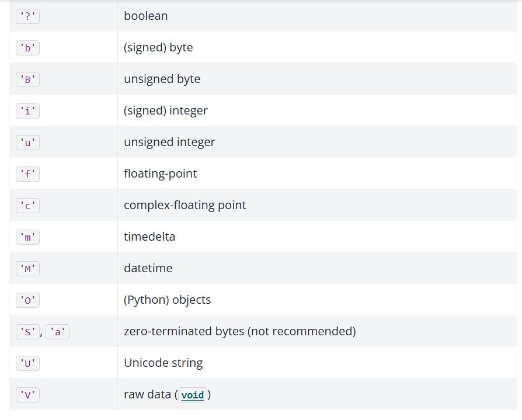The image size is (522, 420).
Task: Click the 'a' code next to 'S'
Action: point(57,332)
